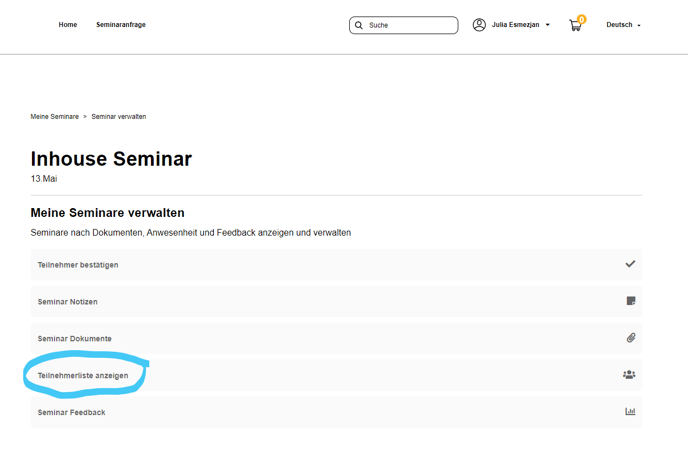Click the people group icon for Teilnehmerliste

(629, 375)
